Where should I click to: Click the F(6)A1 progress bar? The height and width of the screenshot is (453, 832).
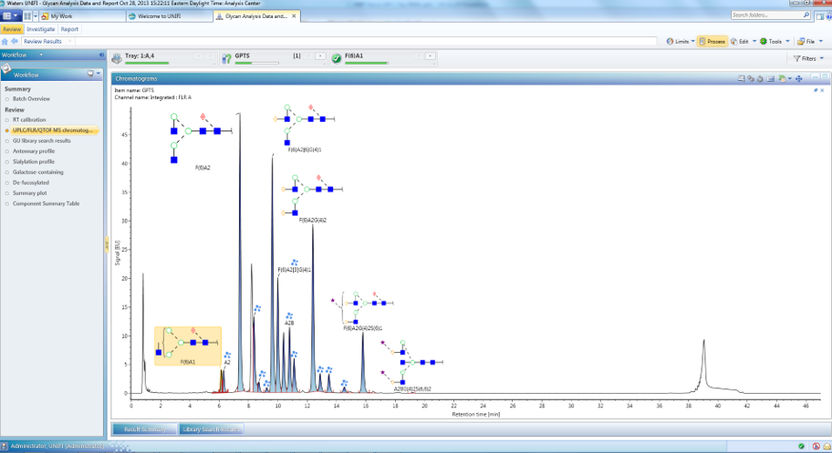click(x=366, y=63)
